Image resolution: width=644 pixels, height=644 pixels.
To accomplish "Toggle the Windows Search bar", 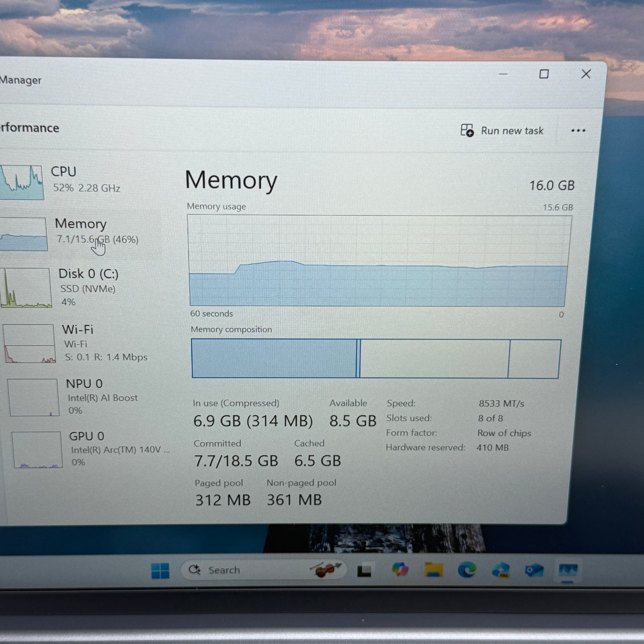I will click(x=194, y=570).
